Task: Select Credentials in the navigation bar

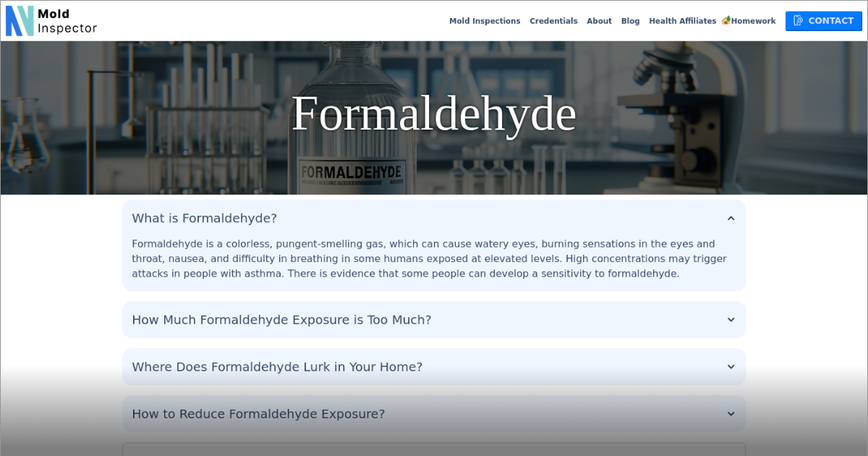Action: [x=553, y=21]
